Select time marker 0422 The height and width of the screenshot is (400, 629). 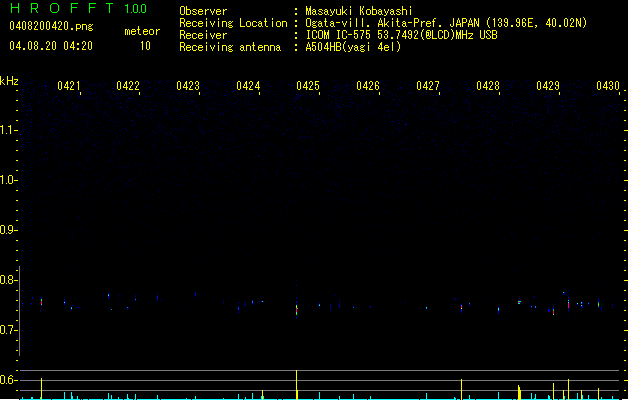[128, 86]
